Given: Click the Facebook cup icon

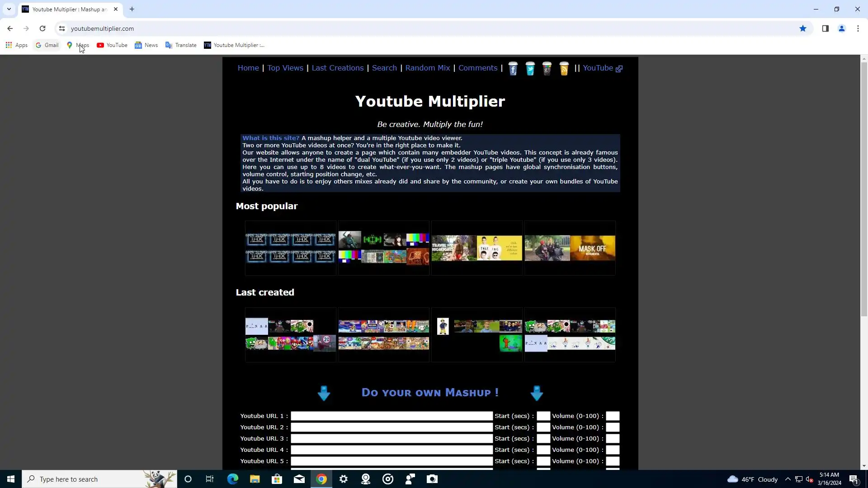Looking at the screenshot, I should click(513, 69).
